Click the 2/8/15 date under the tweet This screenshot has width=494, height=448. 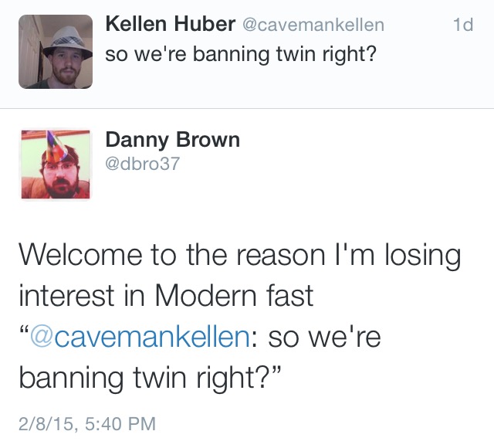[x=47, y=423]
